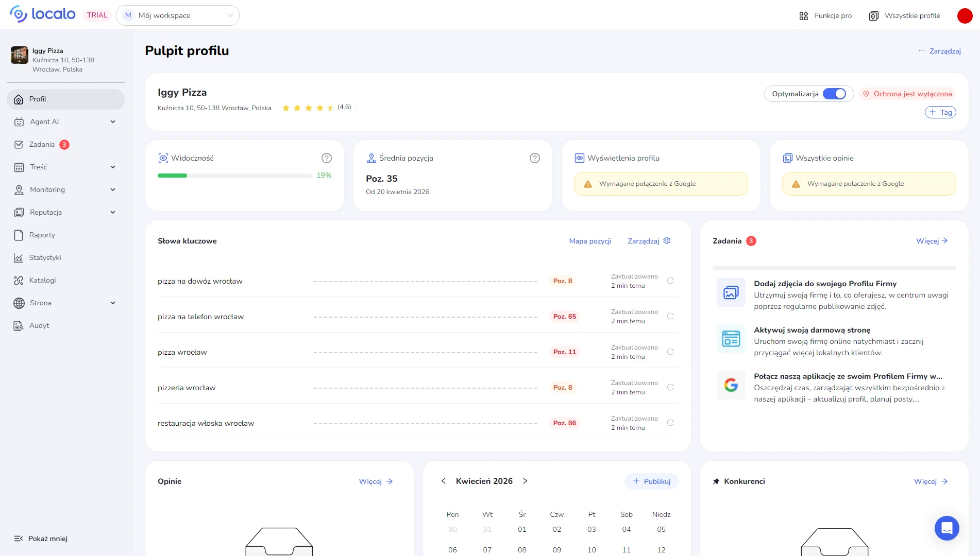Image resolution: width=980 pixels, height=556 pixels.
Task: Click the star rating of Iggy Pizza
Action: tap(308, 108)
